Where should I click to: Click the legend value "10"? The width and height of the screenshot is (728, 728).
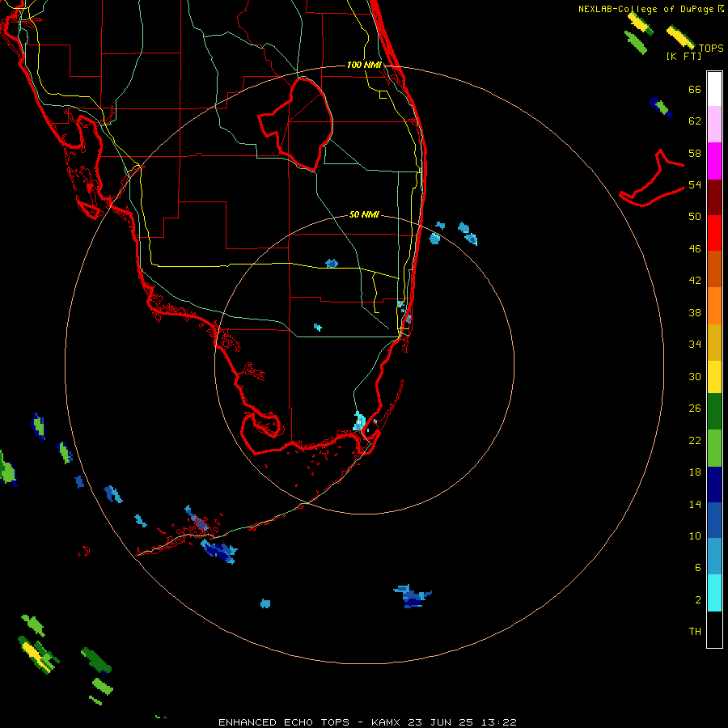(695, 535)
